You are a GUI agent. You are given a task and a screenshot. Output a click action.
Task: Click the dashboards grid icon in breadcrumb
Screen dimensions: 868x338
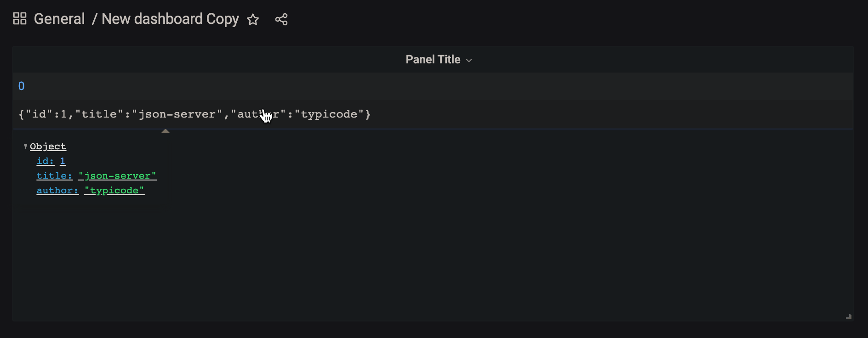[20, 19]
